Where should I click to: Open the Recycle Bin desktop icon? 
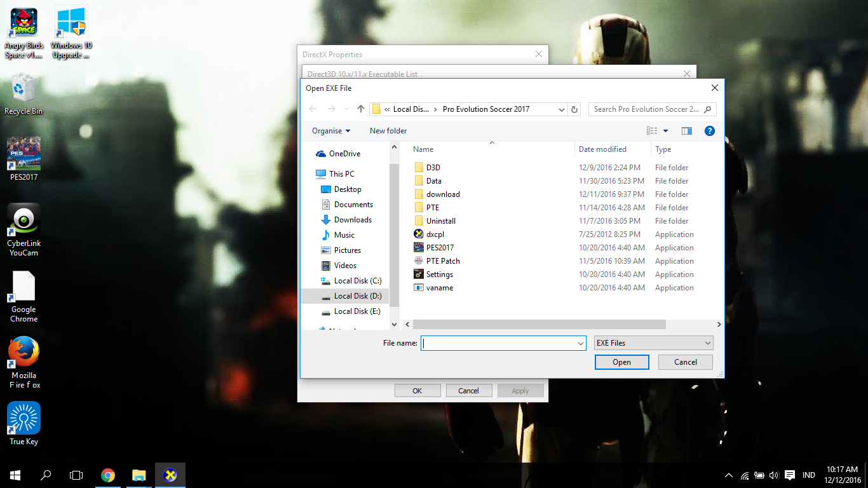24,95
